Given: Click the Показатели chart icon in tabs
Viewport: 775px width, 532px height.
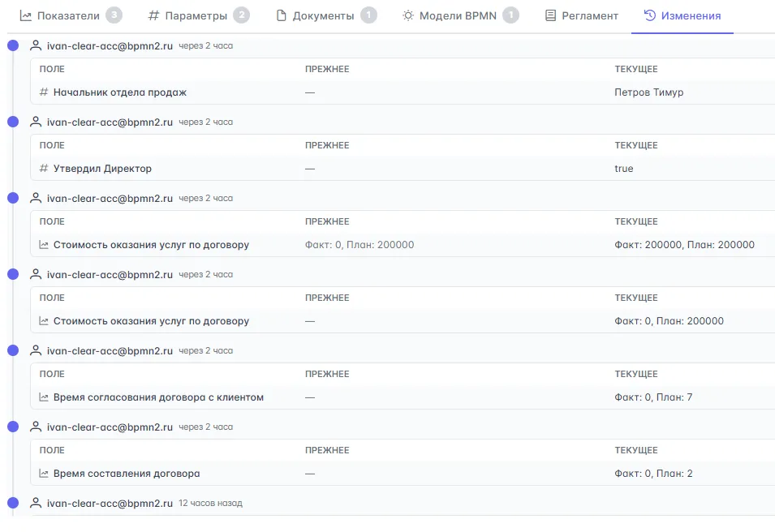Looking at the screenshot, I should point(26,15).
